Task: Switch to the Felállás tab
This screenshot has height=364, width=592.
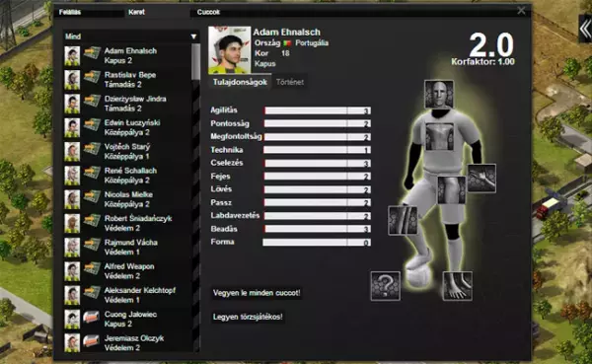Action: coord(70,12)
